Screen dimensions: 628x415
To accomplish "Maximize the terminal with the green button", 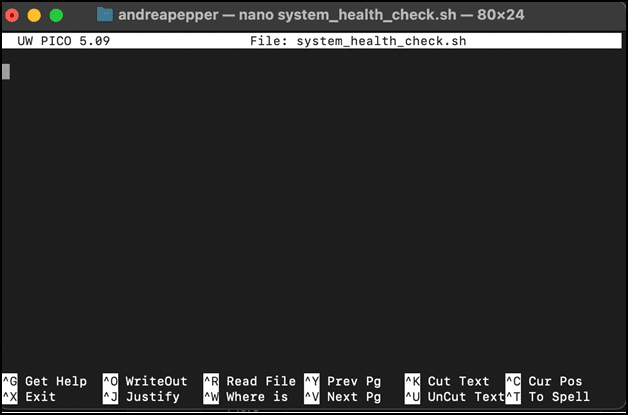I will (x=56, y=15).
